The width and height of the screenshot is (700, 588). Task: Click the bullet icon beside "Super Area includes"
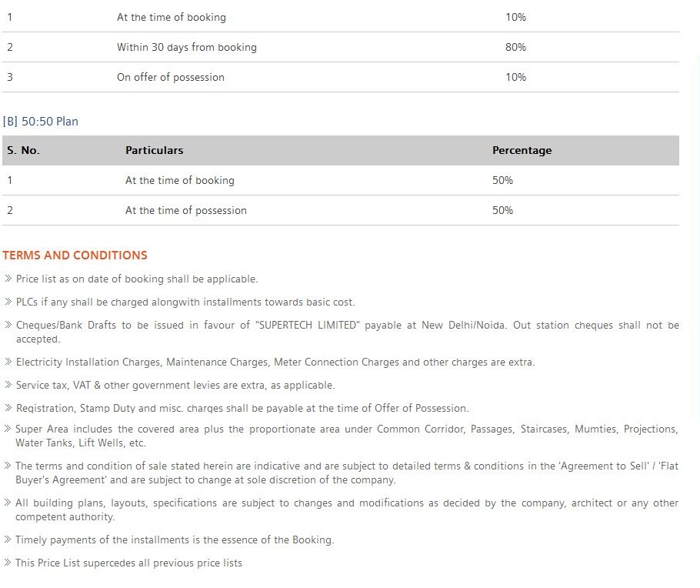coord(8,429)
